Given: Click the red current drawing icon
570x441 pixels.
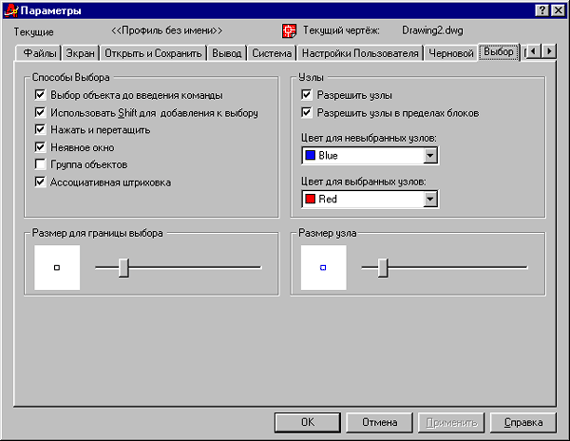Looking at the screenshot, I should 289,31.
